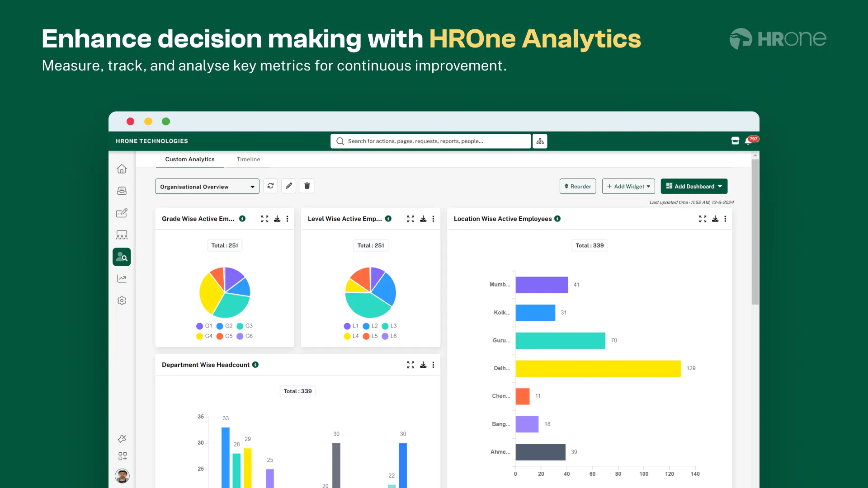Refresh the Organisational Overview dashboard
Image resolution: width=868 pixels, height=488 pixels.
270,186
